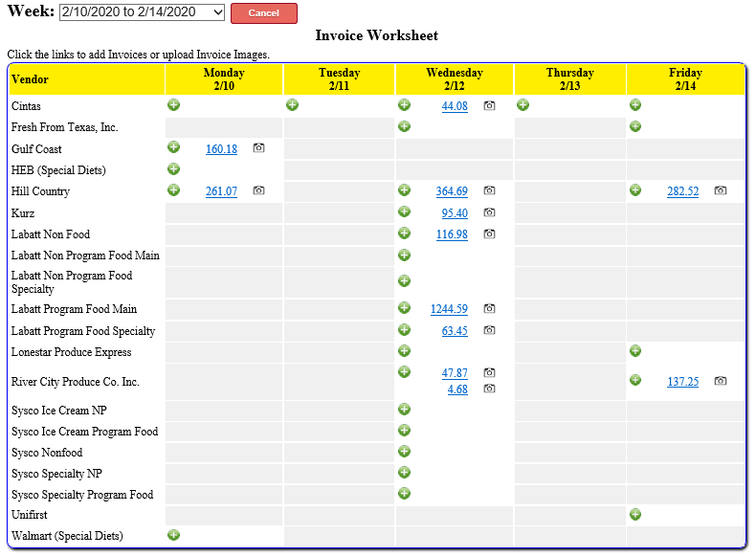Upload image for Labatt Non Food 116.98
The width and height of the screenshot is (756, 556).
(489, 234)
